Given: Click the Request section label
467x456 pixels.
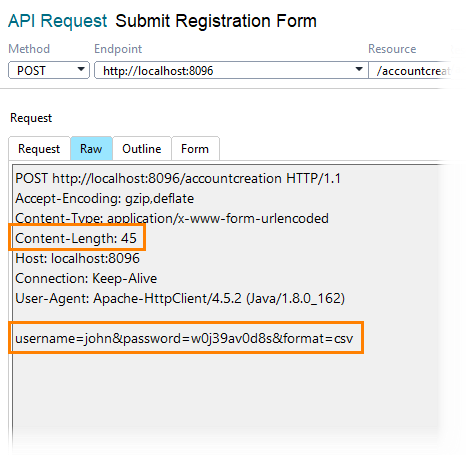Looking at the screenshot, I should point(31,118).
